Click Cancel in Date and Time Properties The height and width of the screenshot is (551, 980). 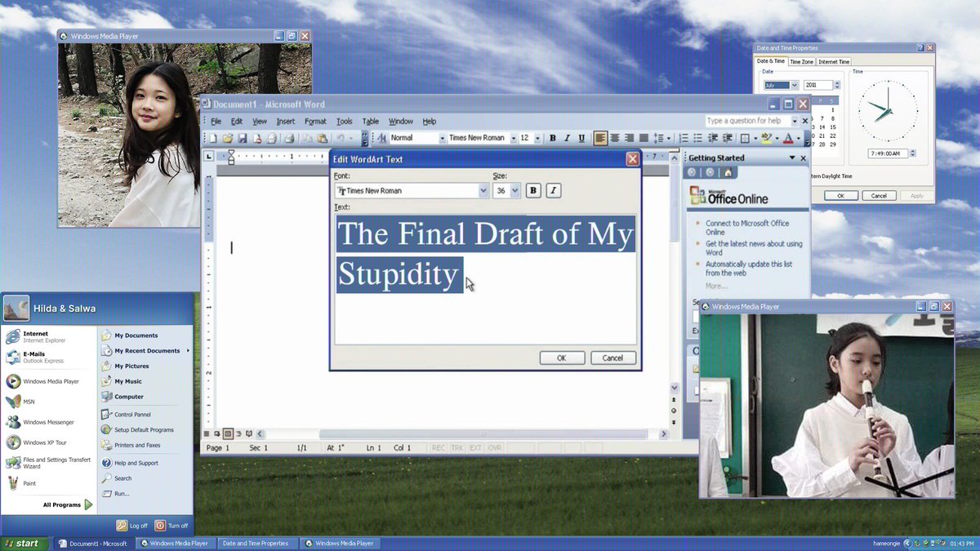pos(879,196)
